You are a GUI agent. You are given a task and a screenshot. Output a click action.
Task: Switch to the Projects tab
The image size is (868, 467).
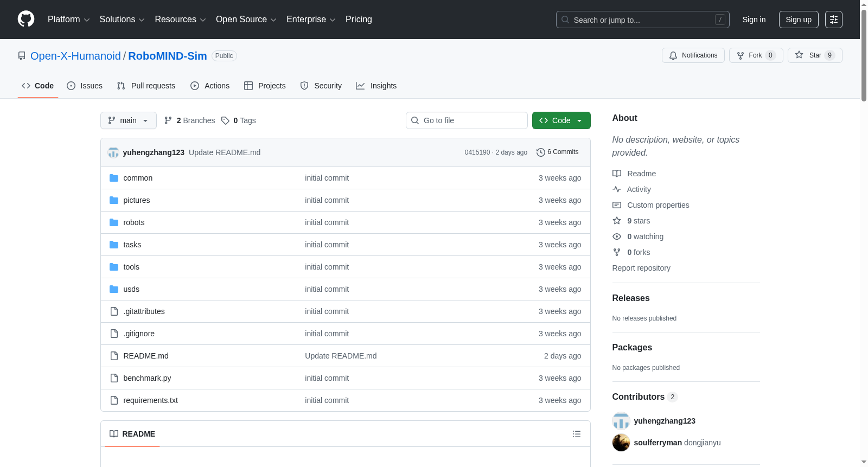coord(265,86)
